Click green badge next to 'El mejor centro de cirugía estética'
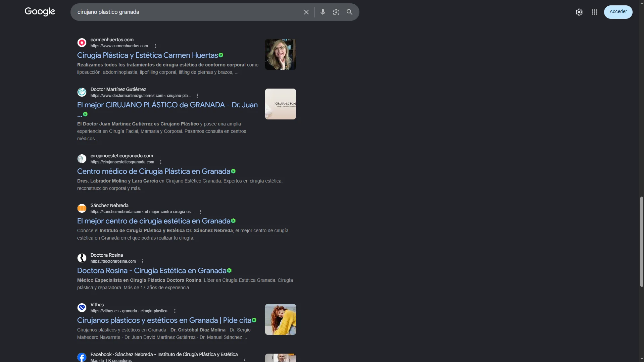The width and height of the screenshot is (644, 362). coord(233,221)
